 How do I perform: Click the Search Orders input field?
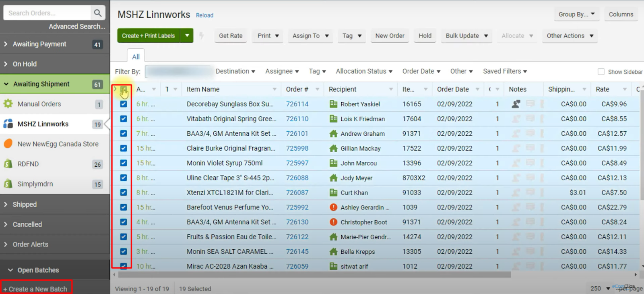coord(47,13)
